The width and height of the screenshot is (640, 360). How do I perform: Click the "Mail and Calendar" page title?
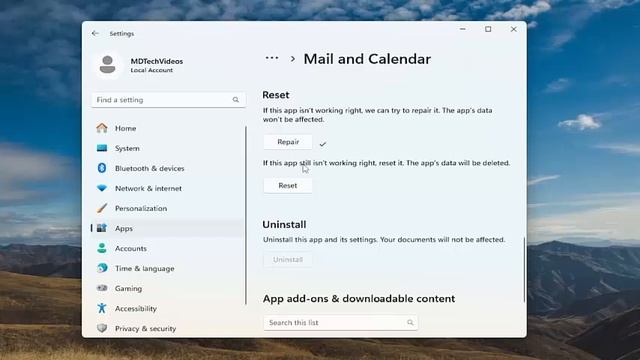click(367, 59)
